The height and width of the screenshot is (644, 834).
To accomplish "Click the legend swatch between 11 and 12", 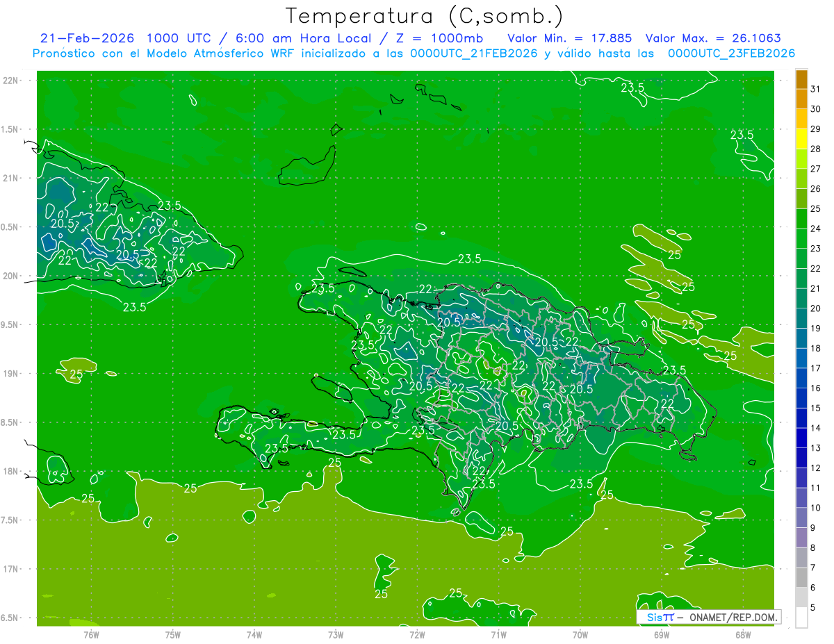I will tap(801, 478).
